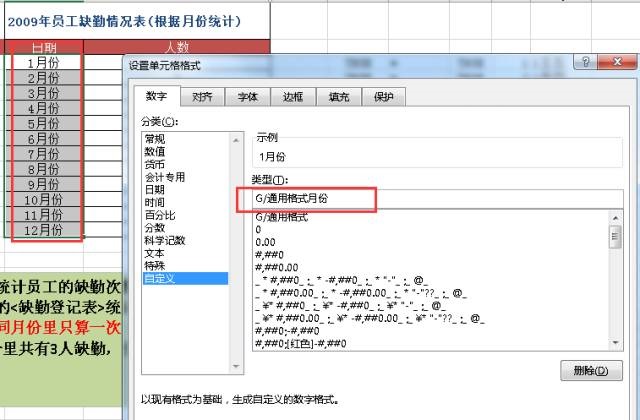Select the 文本 category

(185, 253)
